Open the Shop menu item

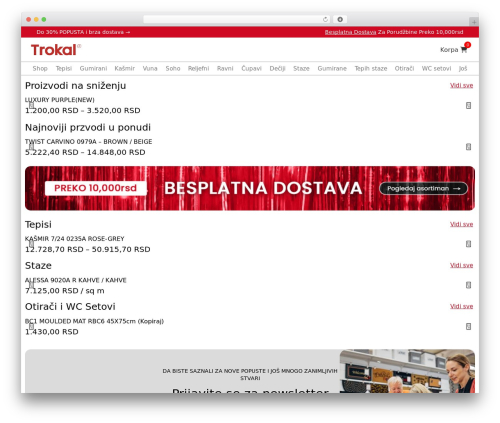(x=40, y=68)
